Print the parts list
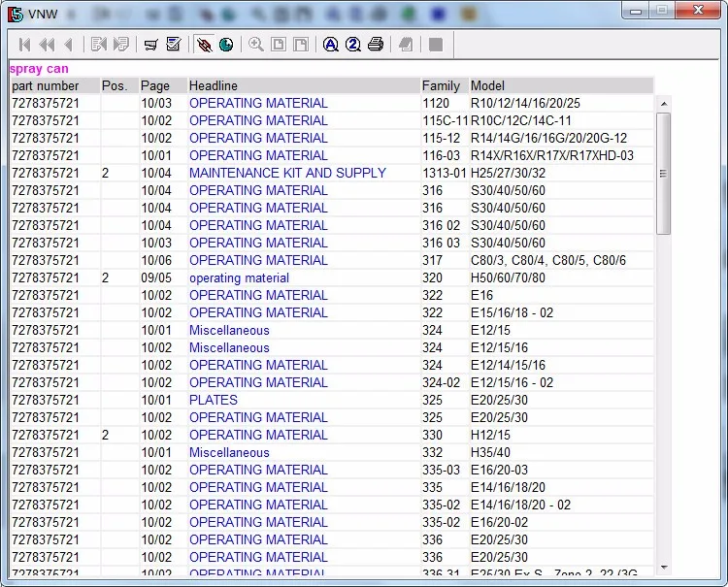 click(376, 45)
